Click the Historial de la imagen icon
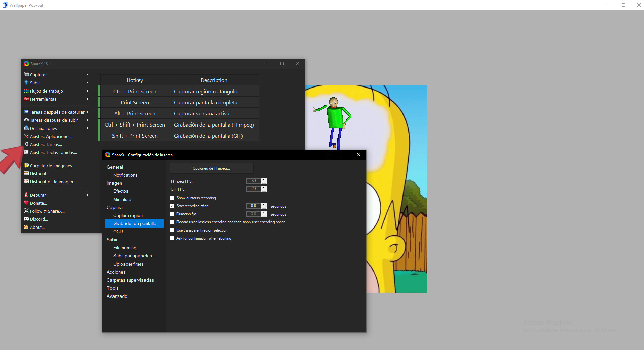 [26, 182]
